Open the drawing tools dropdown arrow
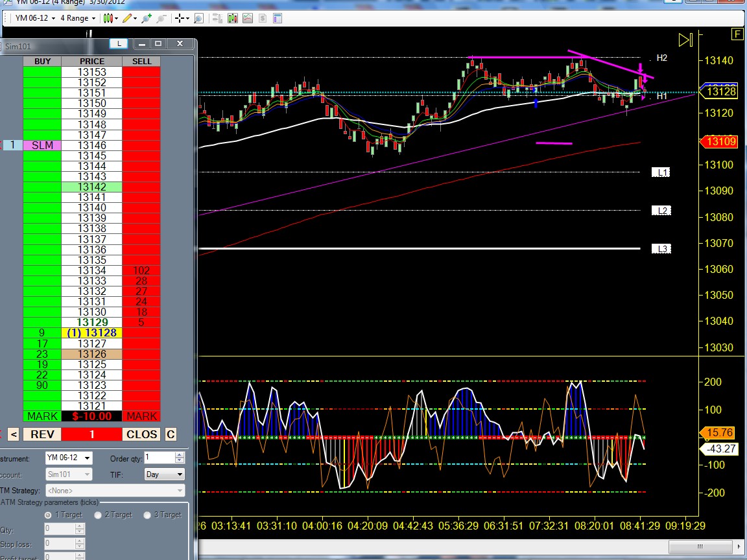Viewport: 747px width, 560px height. click(x=136, y=19)
